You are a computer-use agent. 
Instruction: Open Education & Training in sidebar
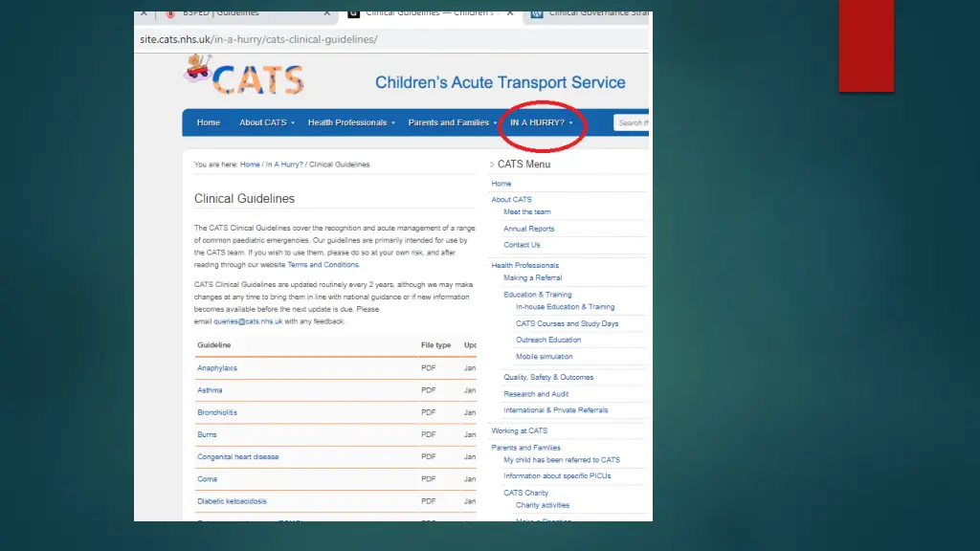click(x=538, y=295)
